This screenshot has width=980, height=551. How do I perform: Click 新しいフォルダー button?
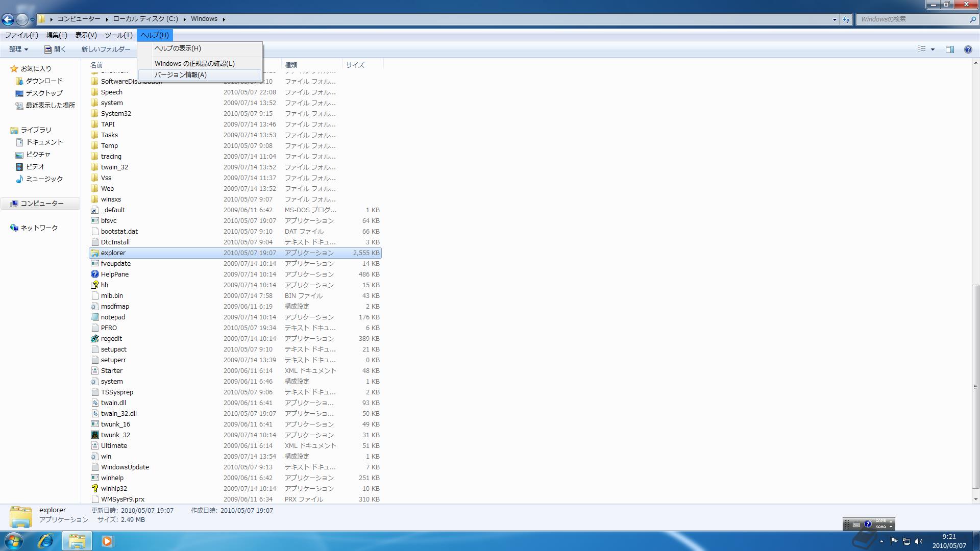106,49
